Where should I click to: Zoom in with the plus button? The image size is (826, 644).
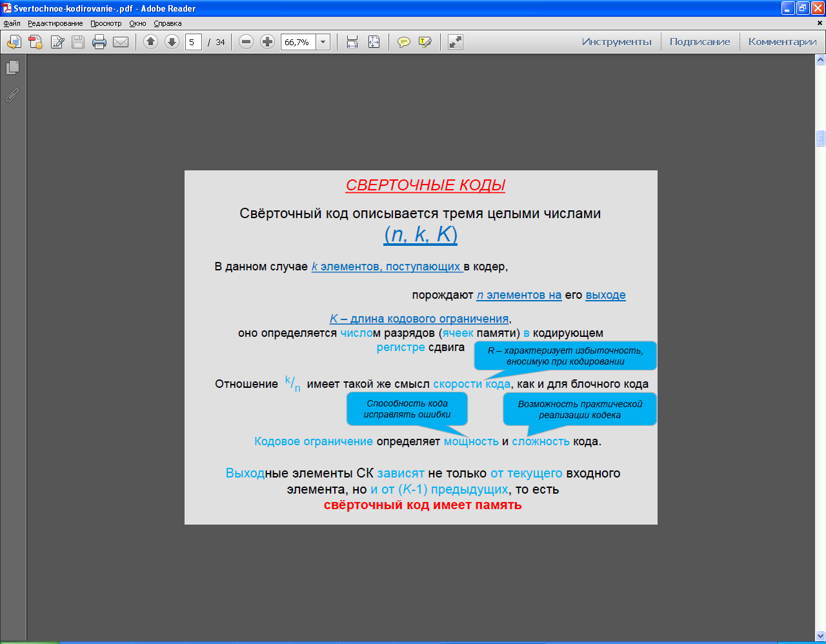[267, 42]
